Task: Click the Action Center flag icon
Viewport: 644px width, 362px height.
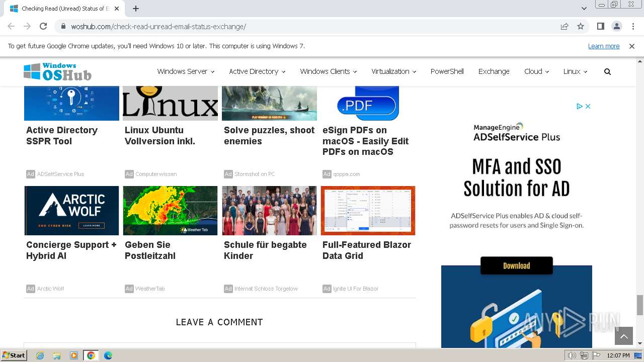Action: (x=597, y=355)
